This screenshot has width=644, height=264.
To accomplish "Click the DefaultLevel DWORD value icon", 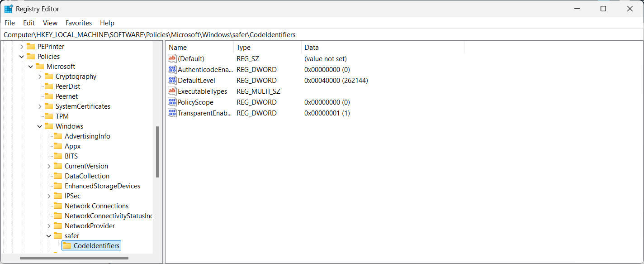I will pyautogui.click(x=172, y=81).
